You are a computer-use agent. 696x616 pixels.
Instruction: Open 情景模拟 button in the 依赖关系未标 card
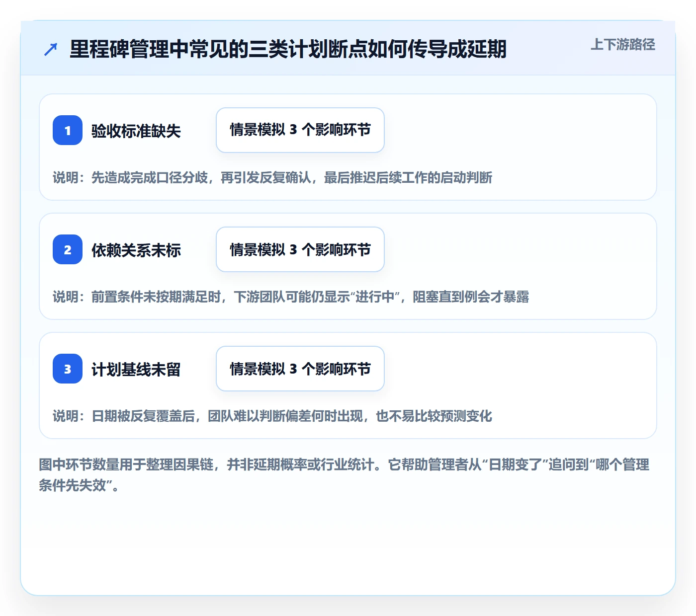coord(300,249)
